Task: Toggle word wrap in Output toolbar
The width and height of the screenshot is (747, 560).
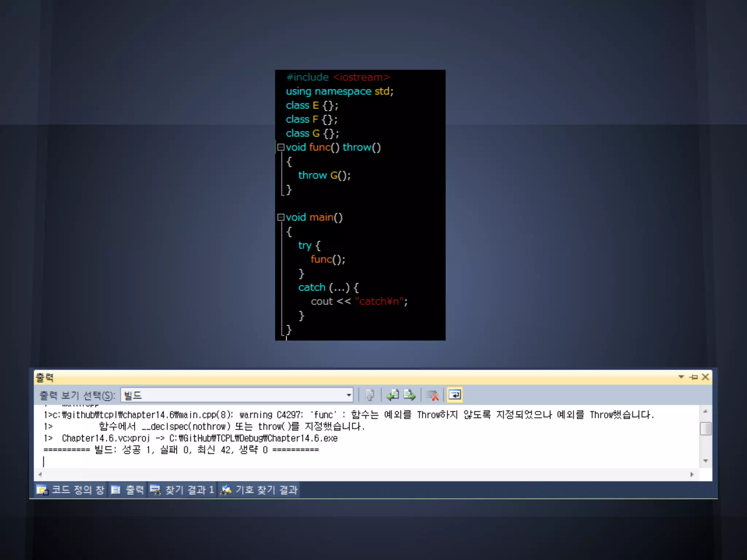Action: point(455,395)
